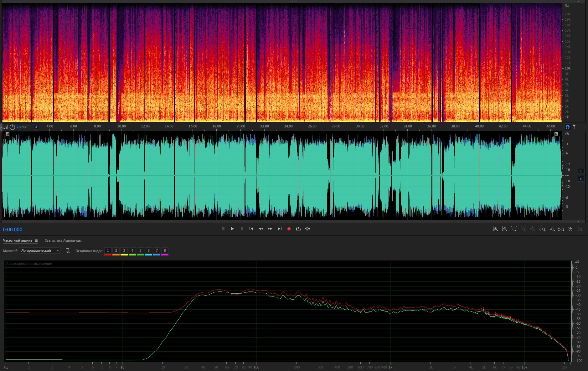Zoom to selection icon
The width and height of the screenshot is (588, 371).
(561, 229)
